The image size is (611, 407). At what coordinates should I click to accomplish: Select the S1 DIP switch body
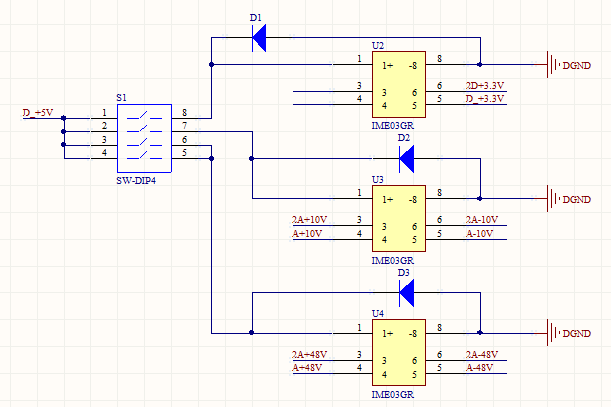click(144, 138)
